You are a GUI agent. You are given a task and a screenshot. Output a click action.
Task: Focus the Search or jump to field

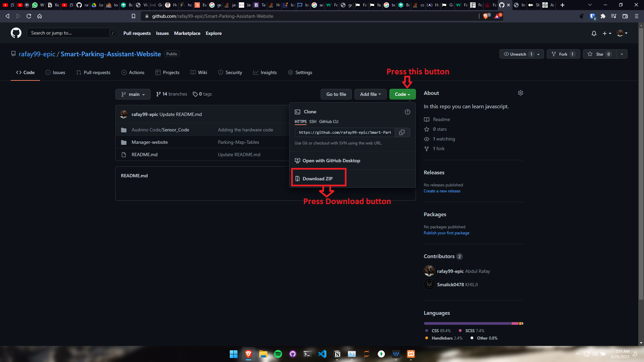tap(72, 33)
